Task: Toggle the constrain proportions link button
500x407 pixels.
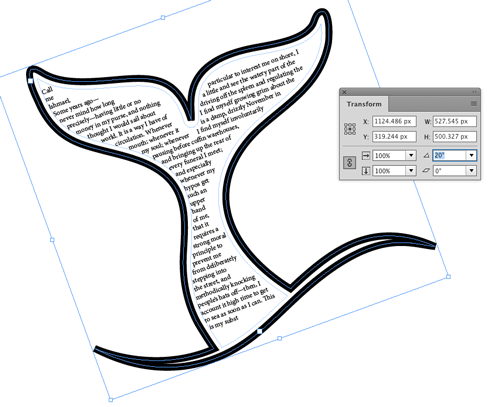Action: tap(349, 163)
